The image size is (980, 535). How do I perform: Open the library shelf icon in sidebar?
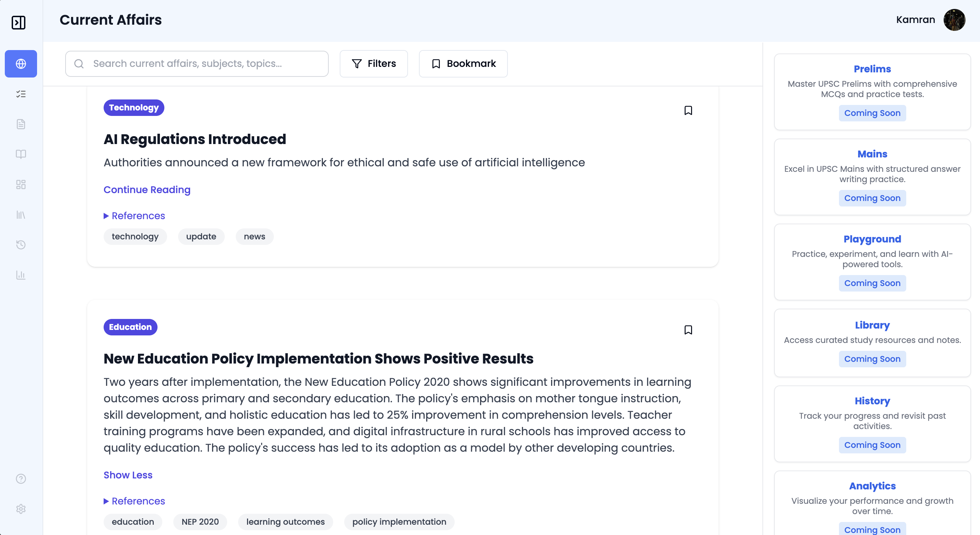point(21,214)
